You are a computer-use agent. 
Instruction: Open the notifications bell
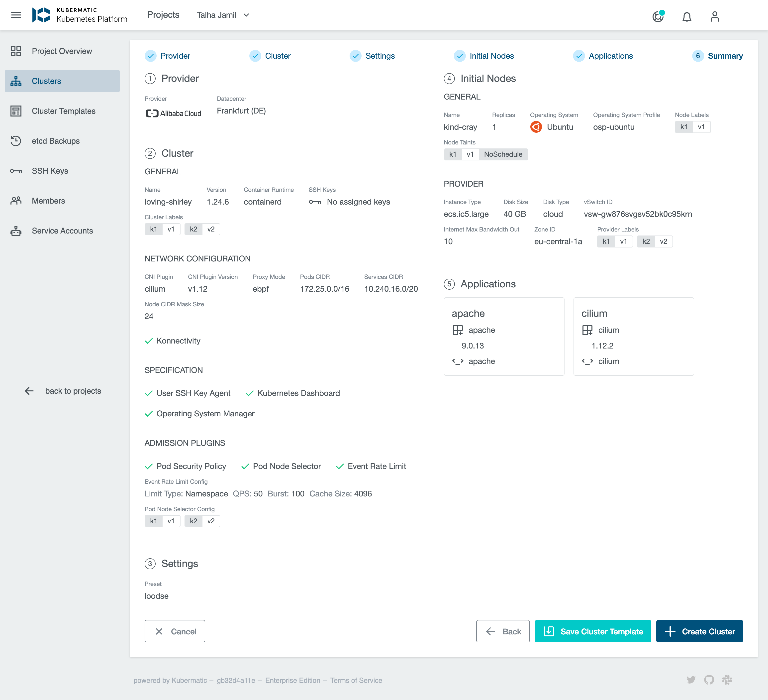(x=687, y=16)
